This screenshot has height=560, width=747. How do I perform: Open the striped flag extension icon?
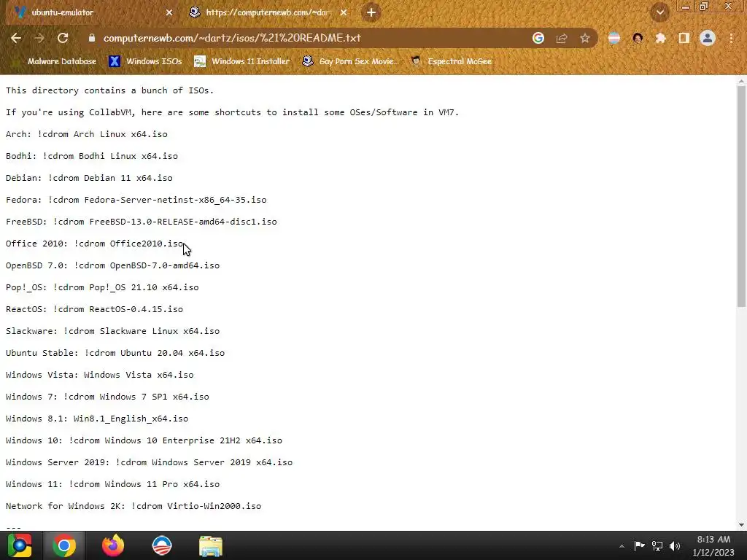click(x=614, y=38)
